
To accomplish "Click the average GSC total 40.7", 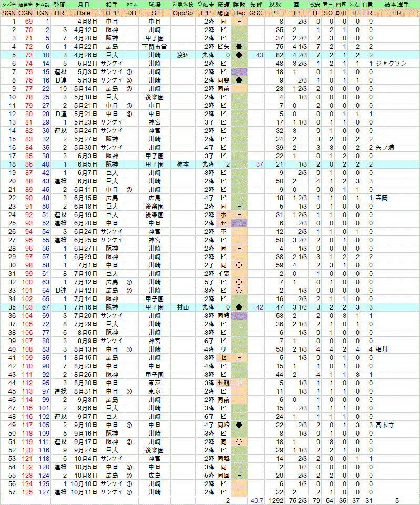I will click(x=257, y=501).
